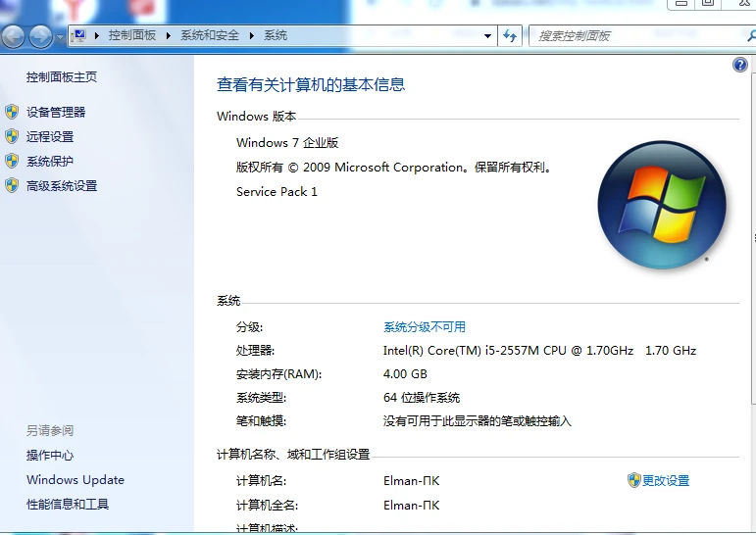Expand the address bar history dropdown
The height and width of the screenshot is (535, 756).
click(x=488, y=36)
